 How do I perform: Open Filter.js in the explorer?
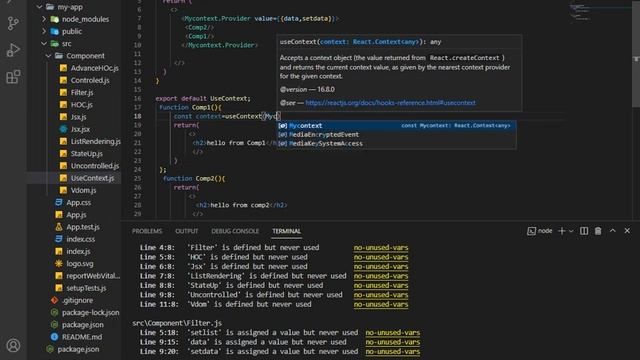(82, 93)
